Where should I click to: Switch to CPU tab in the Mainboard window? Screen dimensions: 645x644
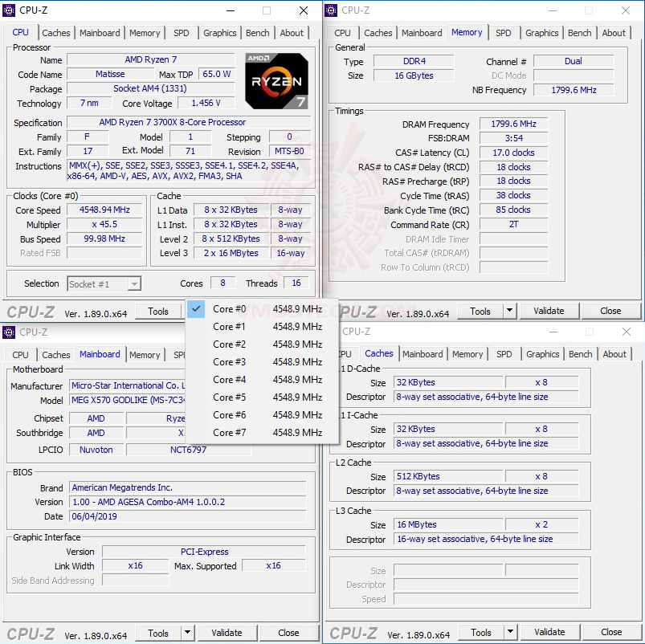20,355
